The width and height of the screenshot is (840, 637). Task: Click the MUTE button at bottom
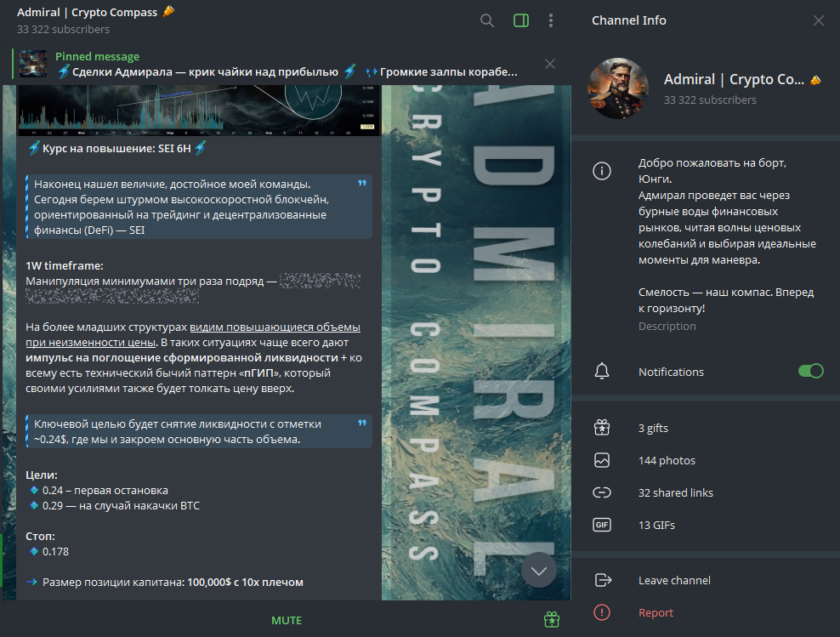[287, 620]
